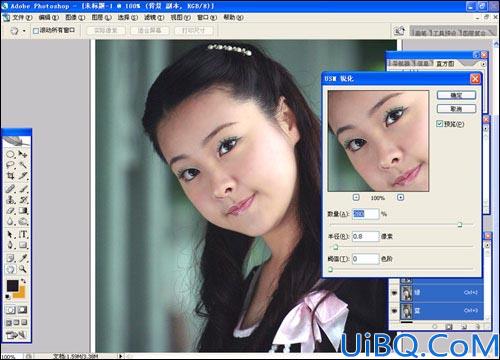Click load channel as selection icon
Screen dimensions: 500x360
coord(434,327)
